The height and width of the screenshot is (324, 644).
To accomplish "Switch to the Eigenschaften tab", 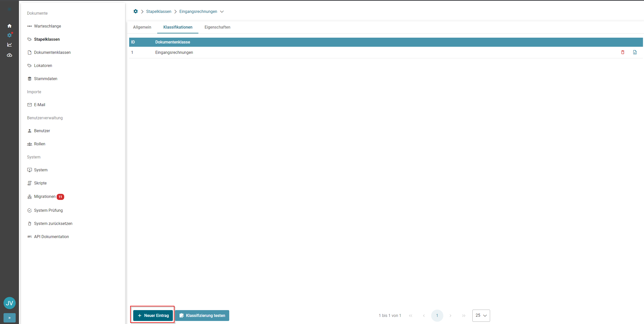I will click(x=217, y=27).
